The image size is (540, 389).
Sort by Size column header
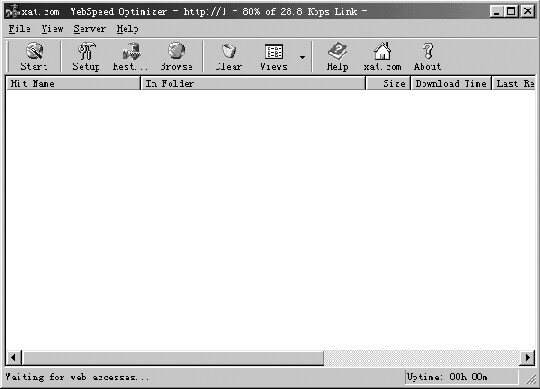388,84
